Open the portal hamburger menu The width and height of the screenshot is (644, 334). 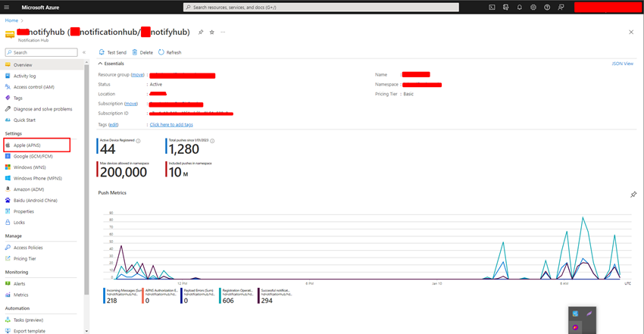(7, 8)
